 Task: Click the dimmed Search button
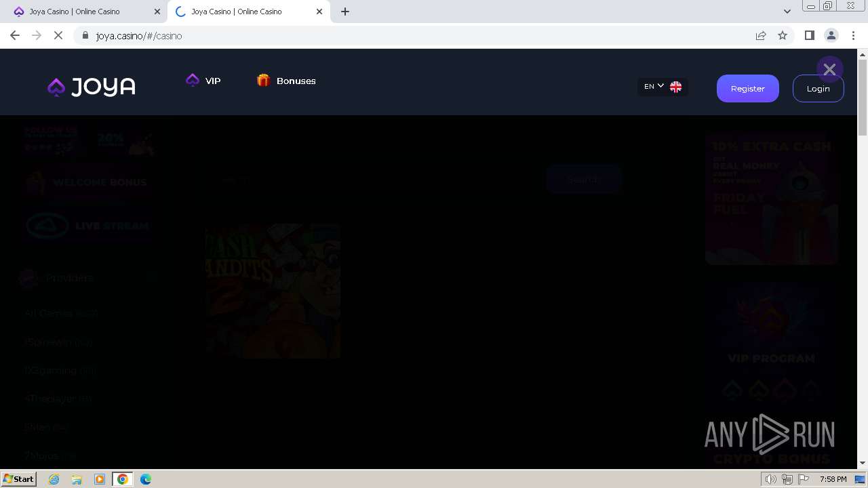(x=584, y=180)
